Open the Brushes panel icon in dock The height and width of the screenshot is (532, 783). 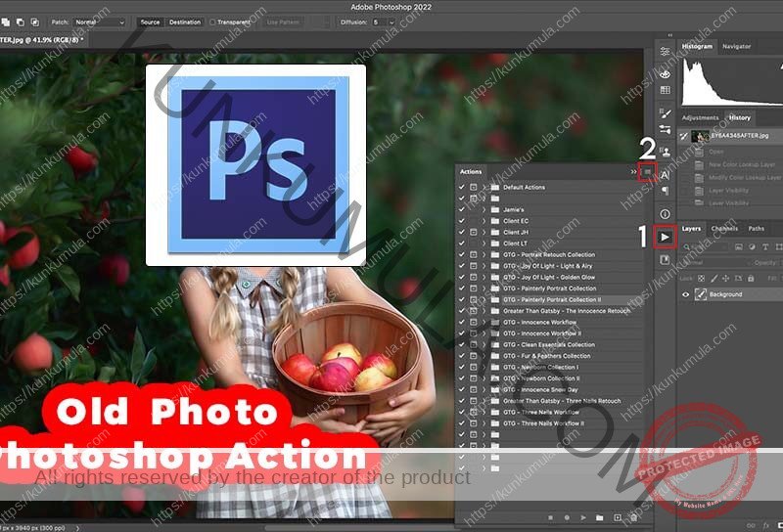click(665, 113)
